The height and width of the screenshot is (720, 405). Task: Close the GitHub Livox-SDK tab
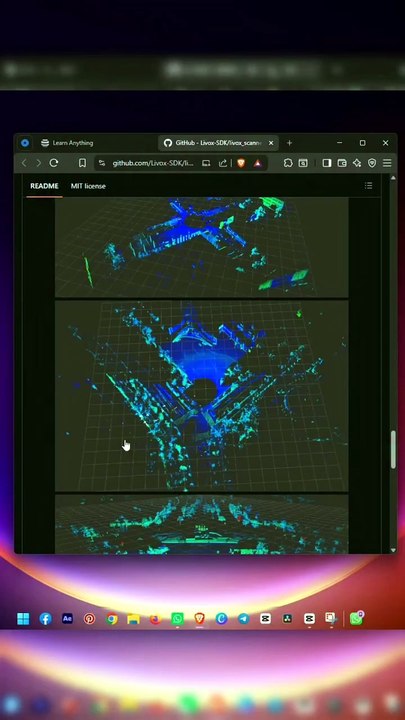pyautogui.click(x=271, y=143)
